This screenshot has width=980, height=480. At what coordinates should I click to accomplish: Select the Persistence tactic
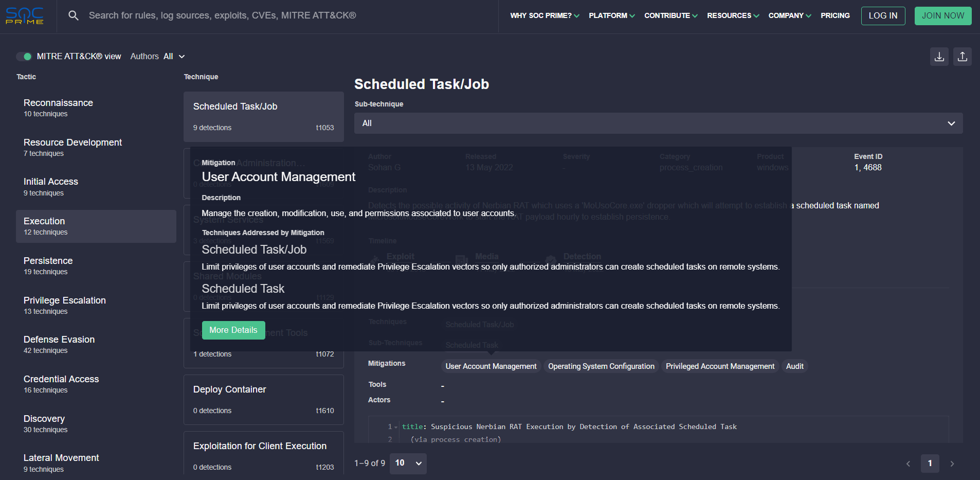96,266
